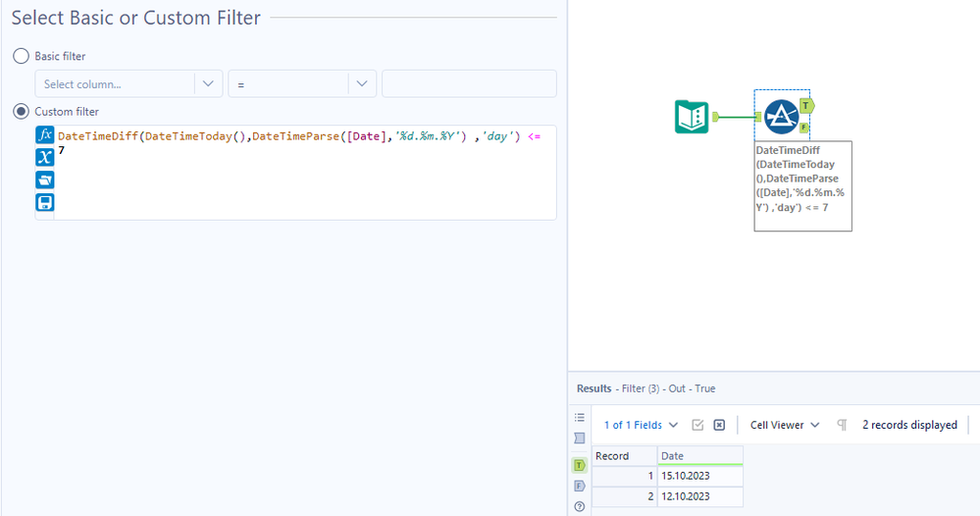Image resolution: width=980 pixels, height=516 pixels.
Task: Select record number 1 row
Action: tap(624, 476)
